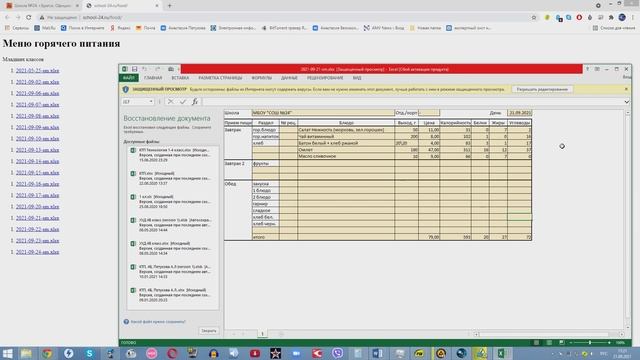Click the Chrome reload button
The width and height of the screenshot is (640, 360).
pyautogui.click(x=29, y=17)
